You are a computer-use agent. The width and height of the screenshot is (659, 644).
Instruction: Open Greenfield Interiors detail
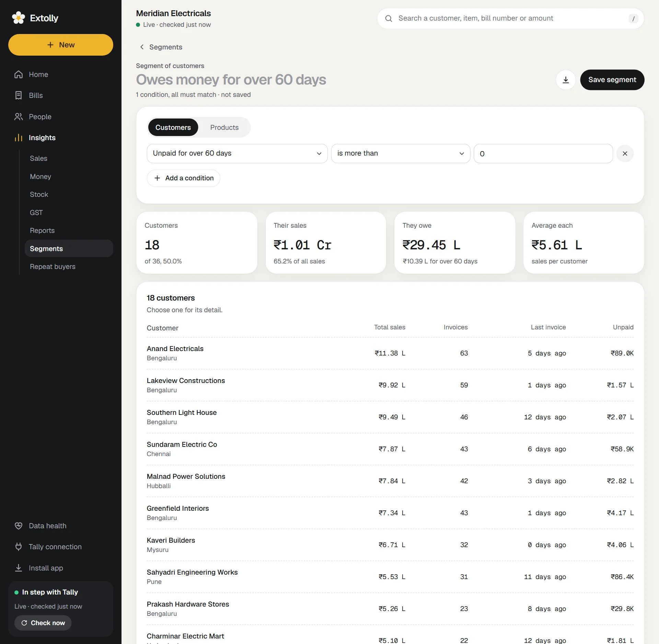point(390,513)
